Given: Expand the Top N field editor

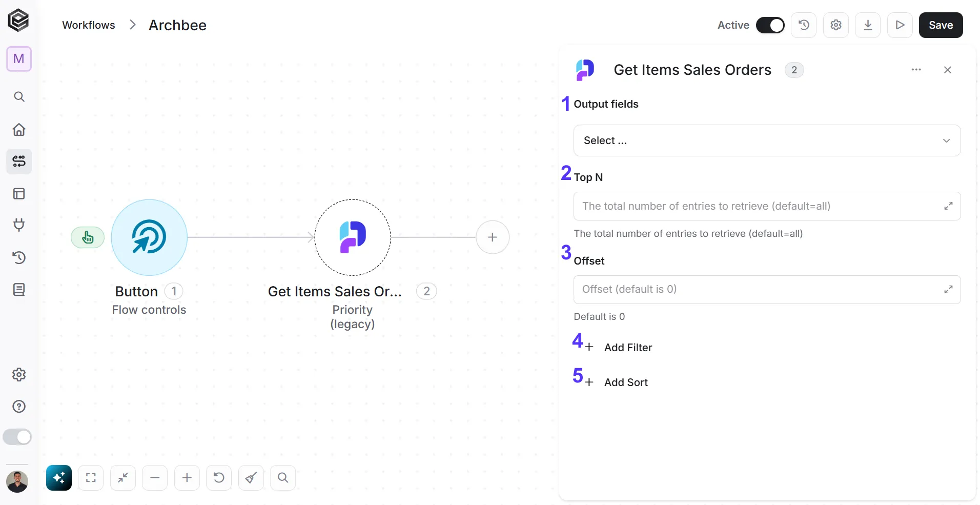Looking at the screenshot, I should coord(948,206).
